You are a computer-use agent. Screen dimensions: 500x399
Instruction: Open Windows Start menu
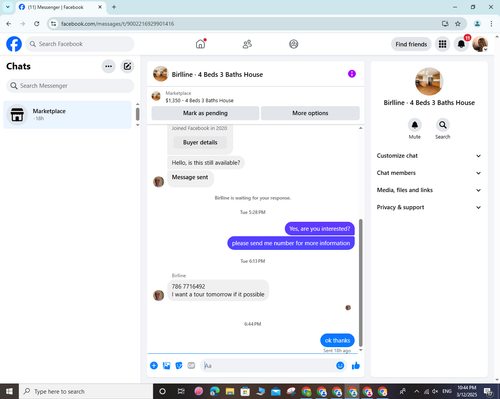click(x=9, y=391)
